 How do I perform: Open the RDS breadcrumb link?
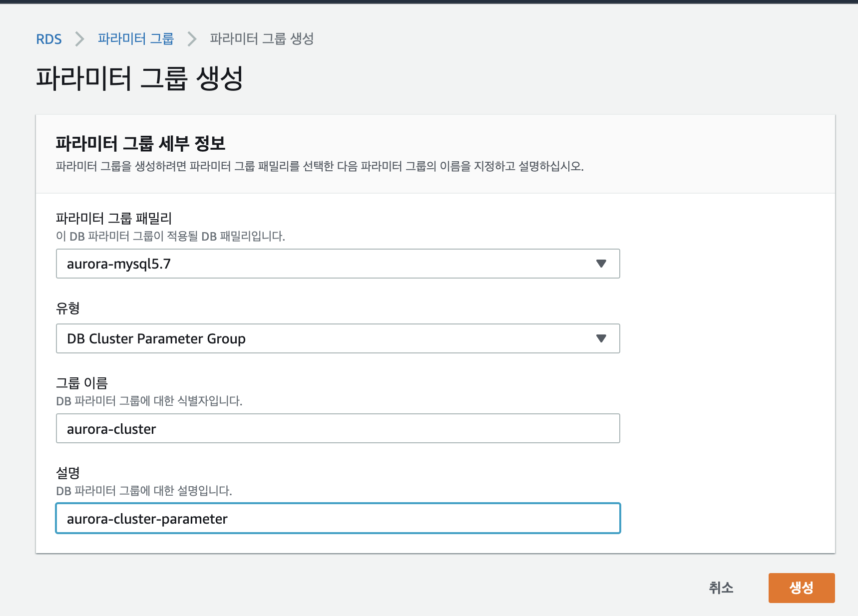click(49, 39)
